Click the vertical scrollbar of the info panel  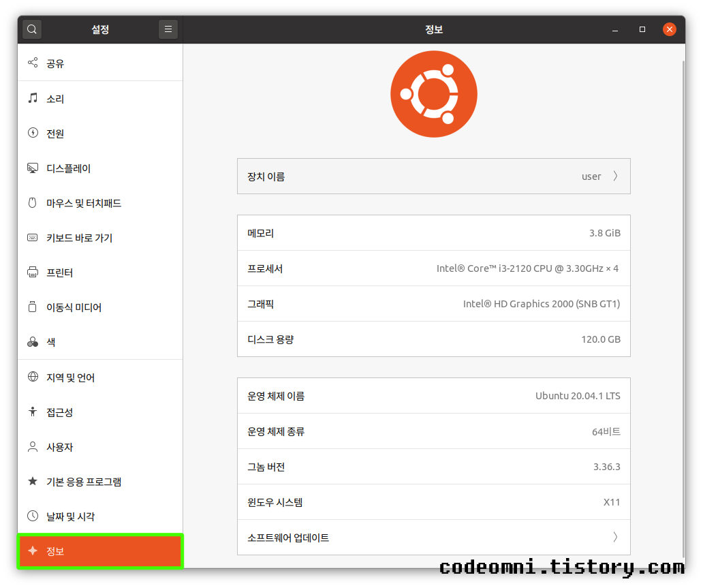(x=683, y=309)
